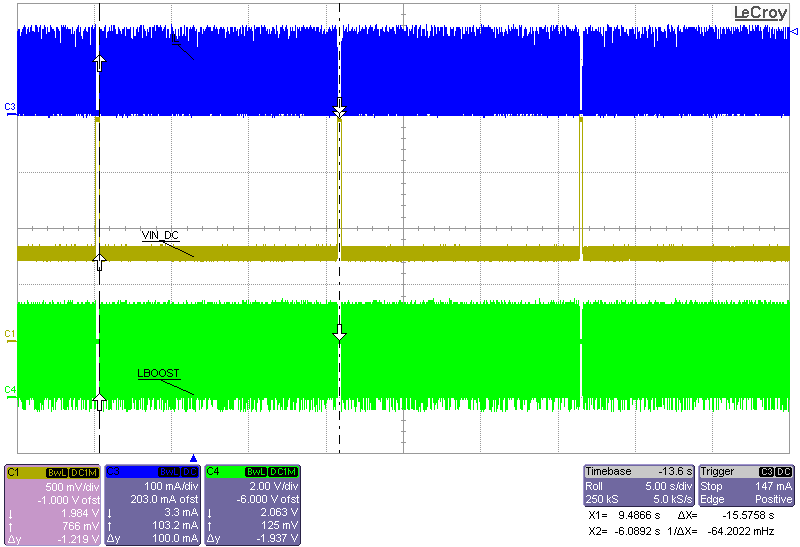Open the Timebase descriptor box

639,485
